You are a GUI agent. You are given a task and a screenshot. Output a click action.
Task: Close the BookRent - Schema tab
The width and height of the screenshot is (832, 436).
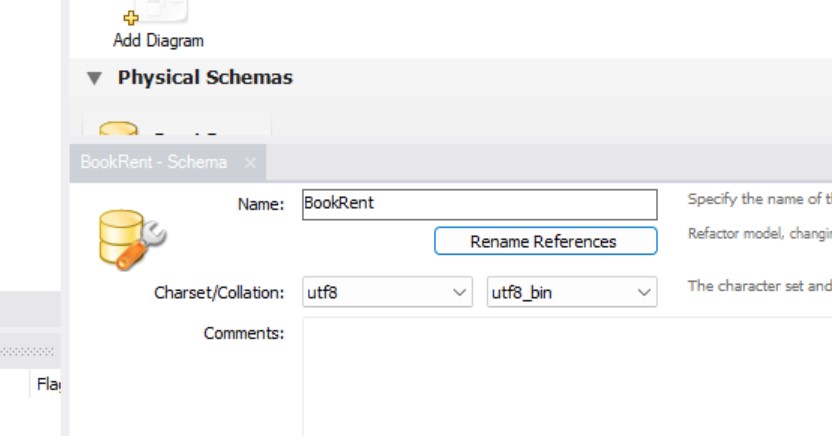click(250, 162)
